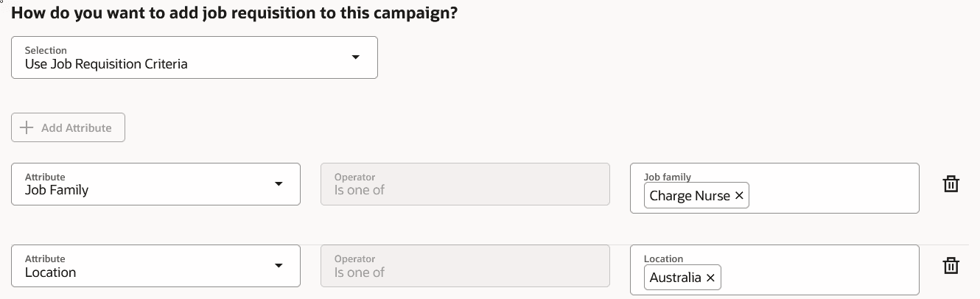Delete the Location criteria row
Viewport: 980px width, 299px height.
tap(951, 266)
